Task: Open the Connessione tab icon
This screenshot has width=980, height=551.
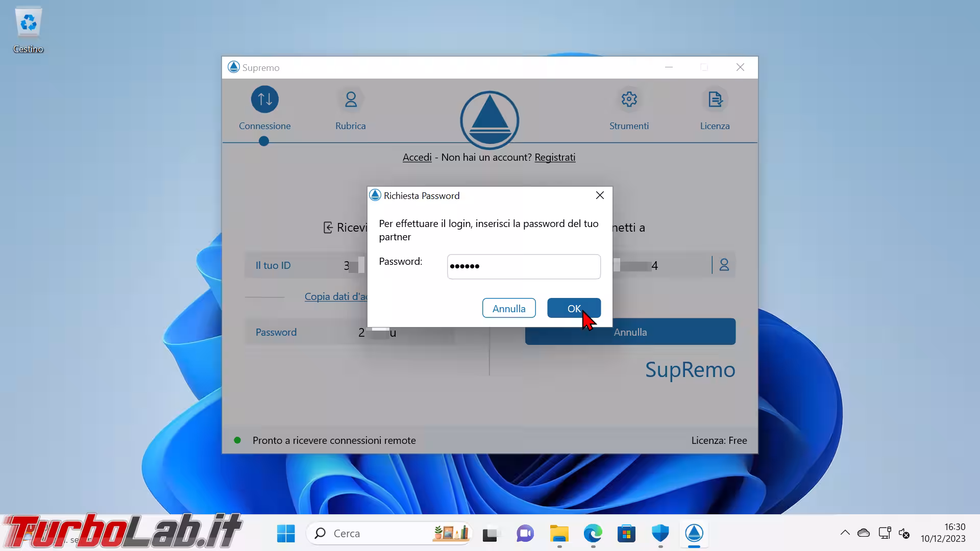Action: [264, 99]
